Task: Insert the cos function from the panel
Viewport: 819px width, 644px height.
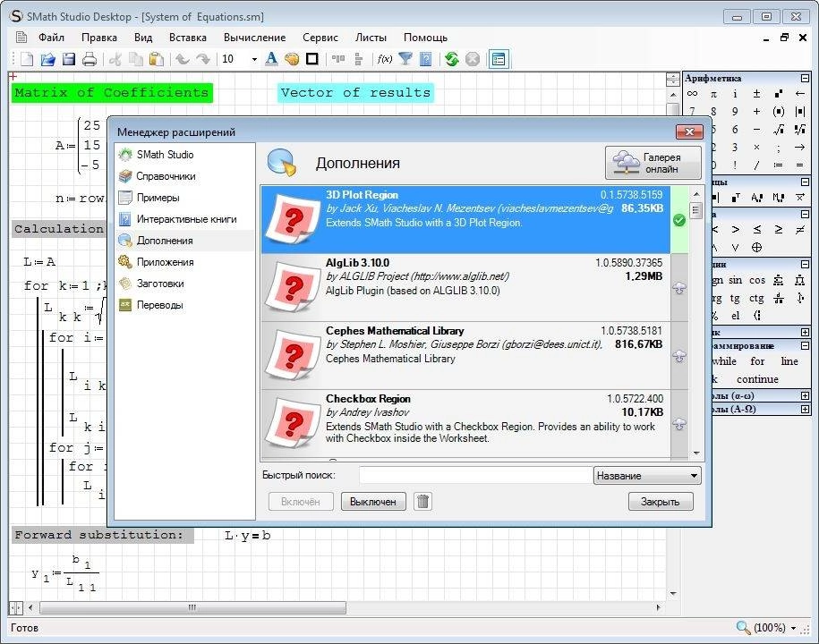Action: tap(757, 280)
